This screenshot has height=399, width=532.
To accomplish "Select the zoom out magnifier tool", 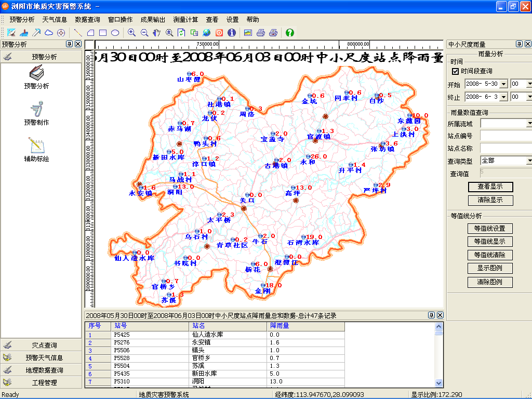I will [x=144, y=33].
